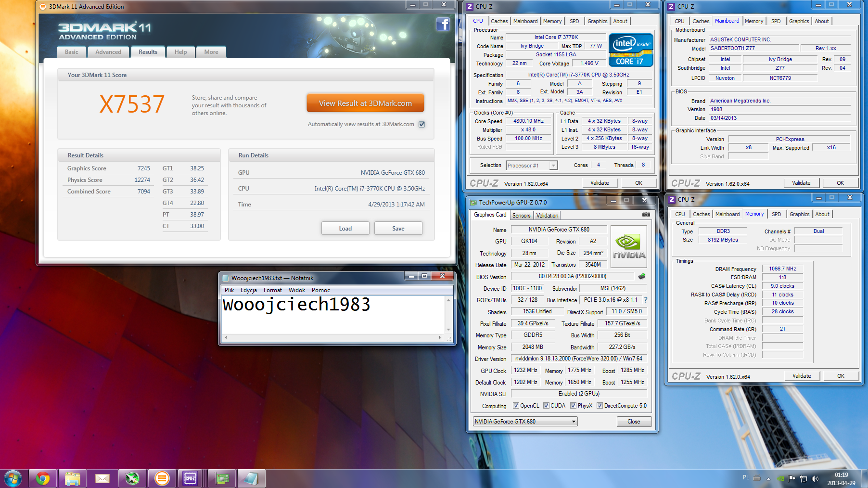Screen dimensions: 868x488
Task: Switch to the Advanced tab in 3DMark 11
Action: click(x=108, y=52)
